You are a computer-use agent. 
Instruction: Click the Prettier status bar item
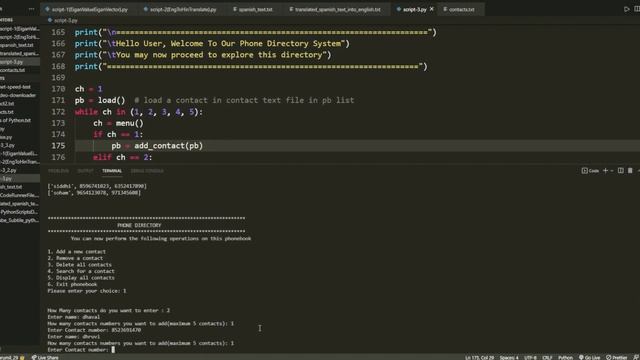click(617, 357)
